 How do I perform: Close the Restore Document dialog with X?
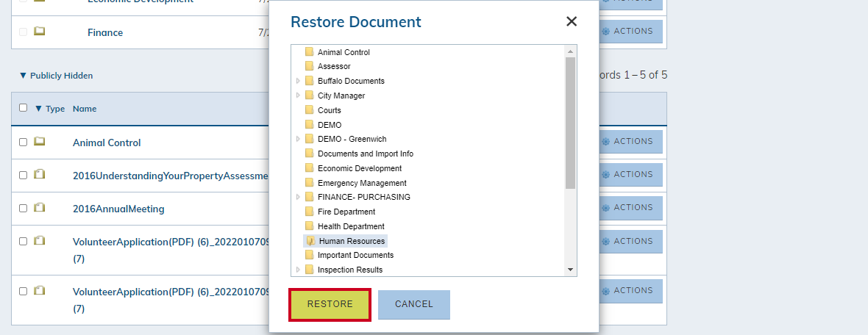572,21
